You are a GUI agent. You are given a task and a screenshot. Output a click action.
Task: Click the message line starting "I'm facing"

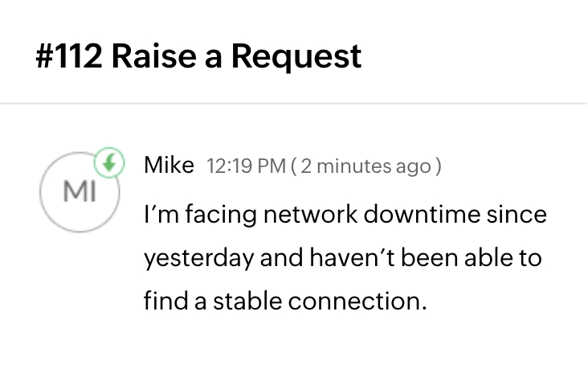pos(345,215)
